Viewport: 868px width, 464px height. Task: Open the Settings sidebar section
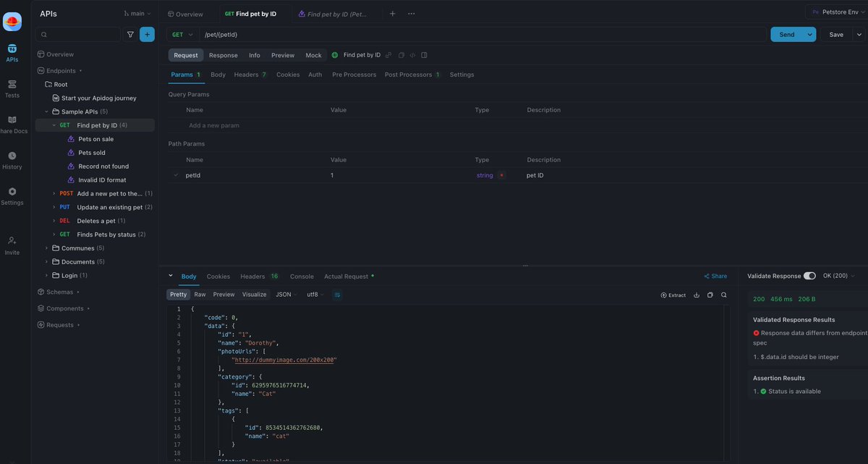(x=12, y=196)
